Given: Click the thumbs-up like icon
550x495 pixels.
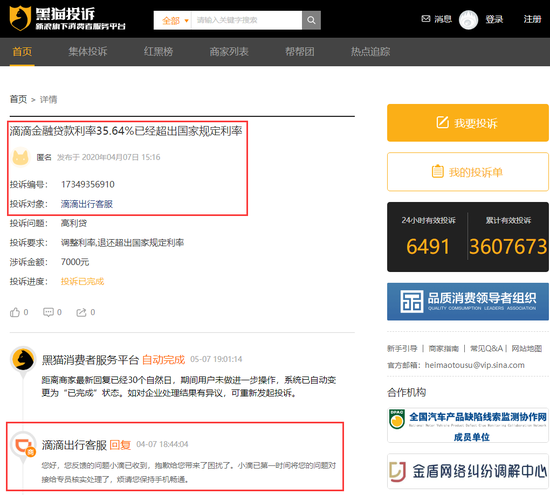Looking at the screenshot, I should point(15,312).
